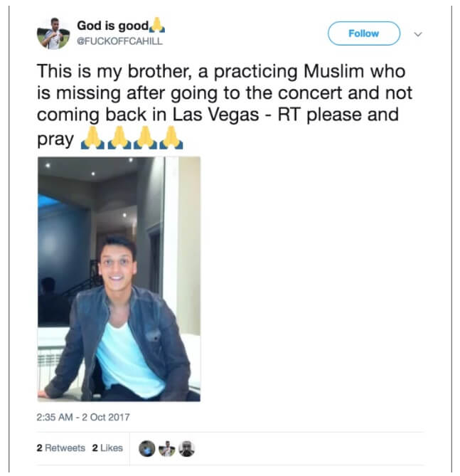View the '2 Retweets' list

61,448
